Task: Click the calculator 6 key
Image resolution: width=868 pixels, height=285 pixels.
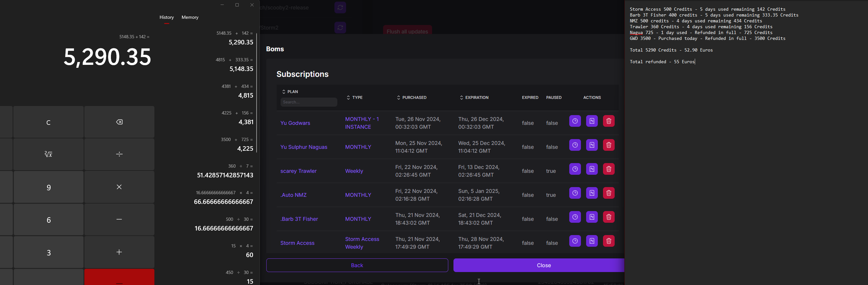Action: (x=49, y=220)
